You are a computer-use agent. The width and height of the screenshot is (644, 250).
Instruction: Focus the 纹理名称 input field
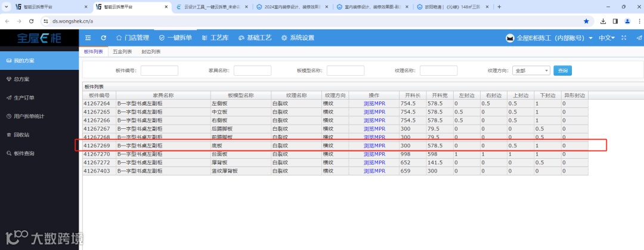point(439,71)
